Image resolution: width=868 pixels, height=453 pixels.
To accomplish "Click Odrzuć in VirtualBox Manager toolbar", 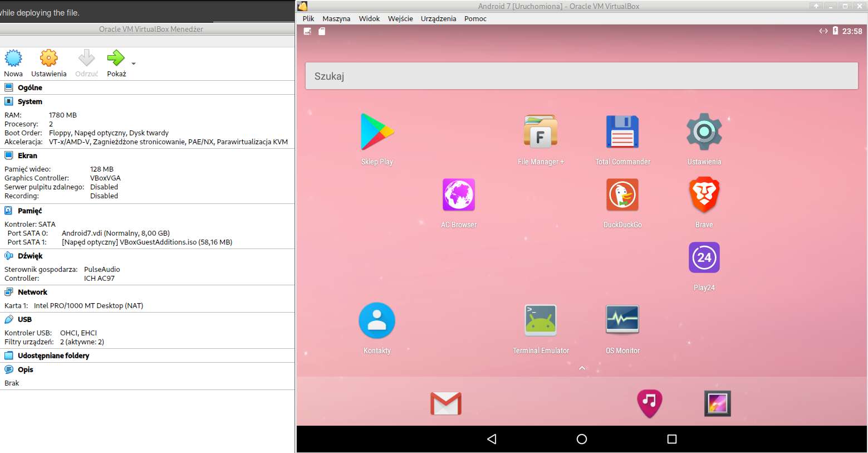I will pos(86,63).
